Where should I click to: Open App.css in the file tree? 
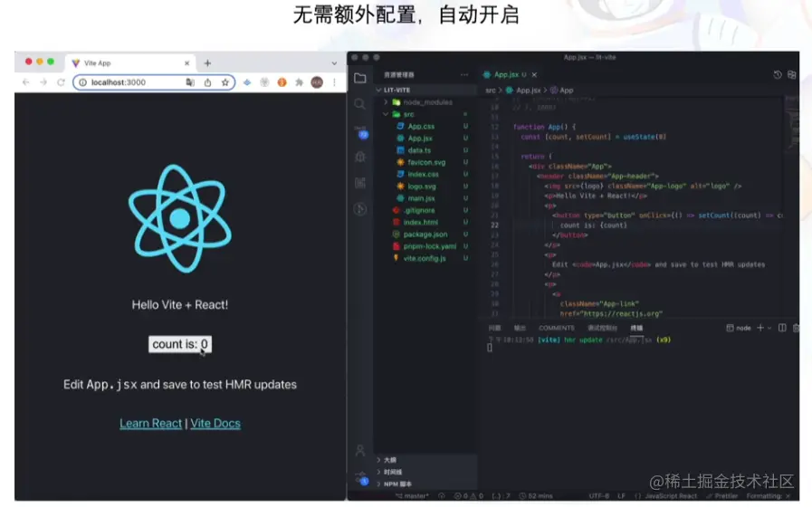click(x=421, y=127)
